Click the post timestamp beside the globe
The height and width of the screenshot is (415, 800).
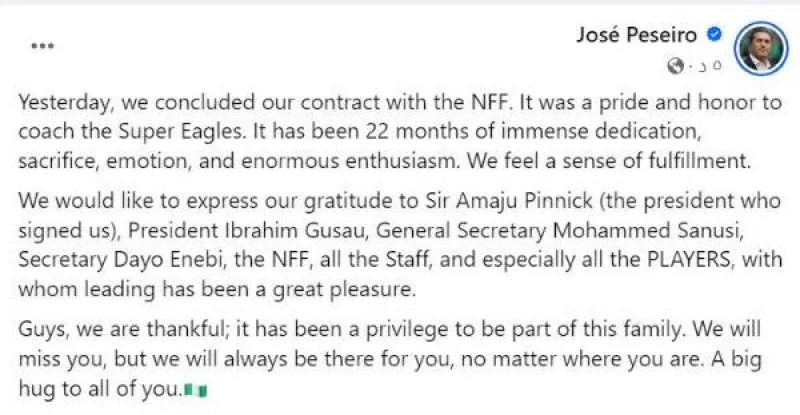click(x=702, y=66)
